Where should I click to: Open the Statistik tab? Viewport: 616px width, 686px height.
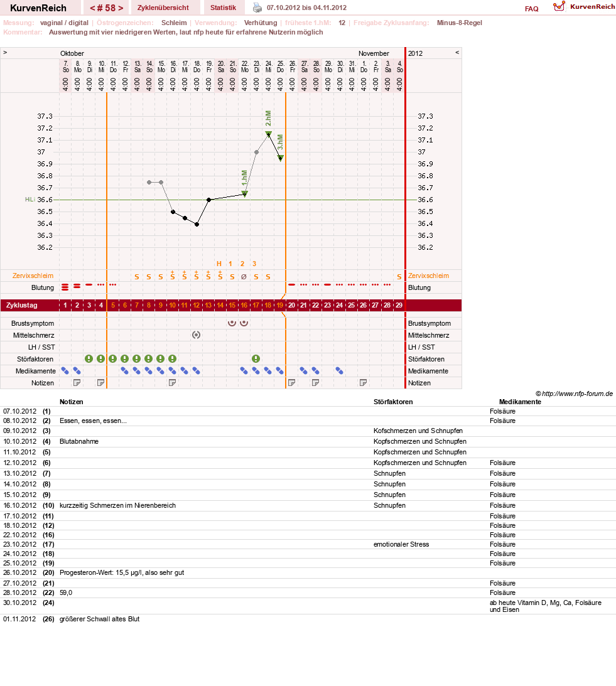[x=223, y=8]
